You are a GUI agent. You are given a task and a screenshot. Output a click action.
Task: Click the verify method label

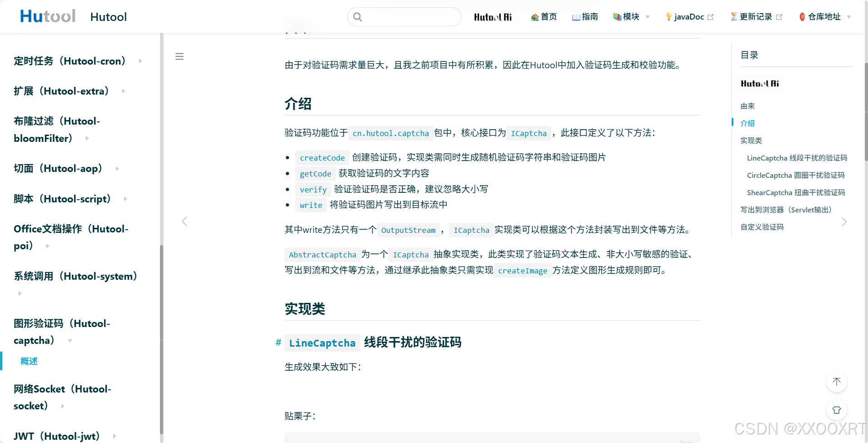[x=313, y=190]
